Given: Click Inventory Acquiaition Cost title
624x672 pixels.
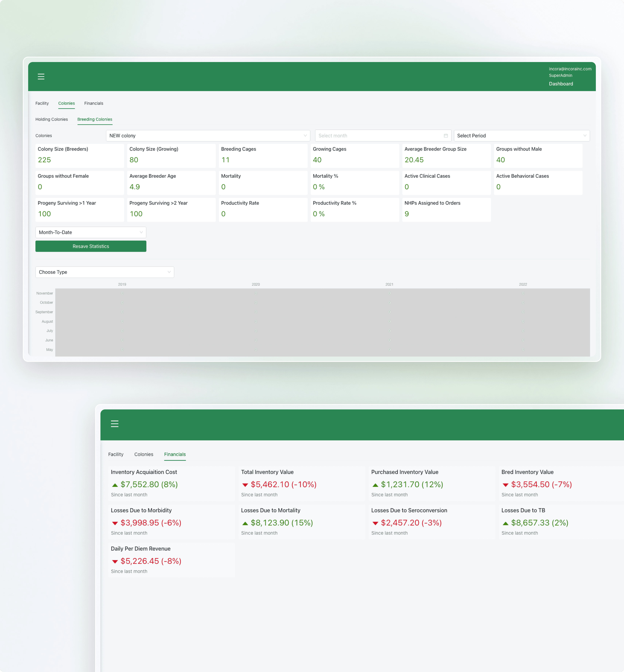Looking at the screenshot, I should click(x=144, y=472).
